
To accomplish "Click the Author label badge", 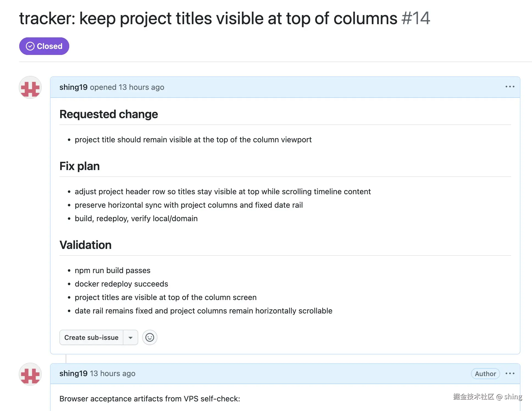I will [x=485, y=374].
